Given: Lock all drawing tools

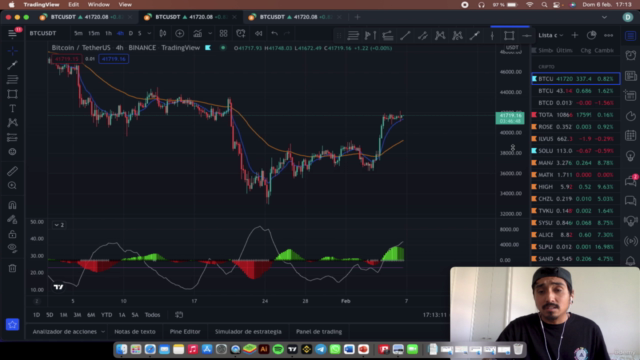Looking at the screenshot, I should (x=12, y=234).
